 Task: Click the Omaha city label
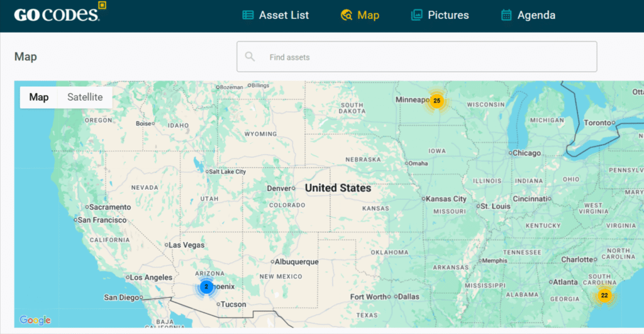(x=418, y=164)
